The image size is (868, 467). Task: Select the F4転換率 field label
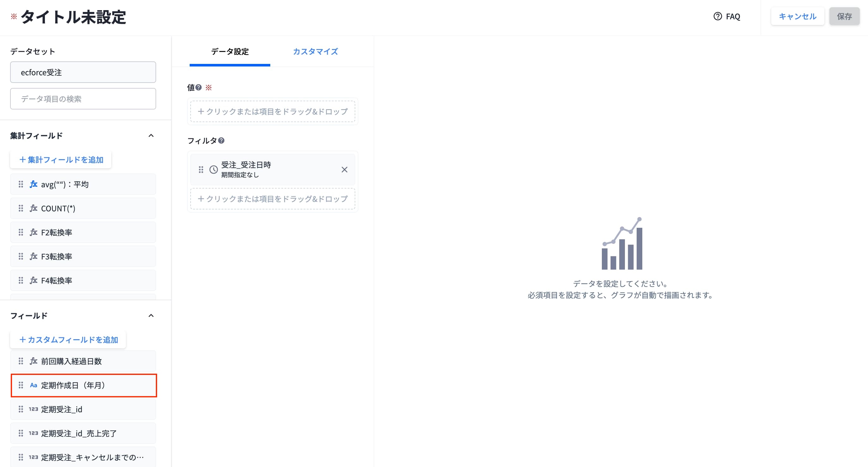point(57,280)
